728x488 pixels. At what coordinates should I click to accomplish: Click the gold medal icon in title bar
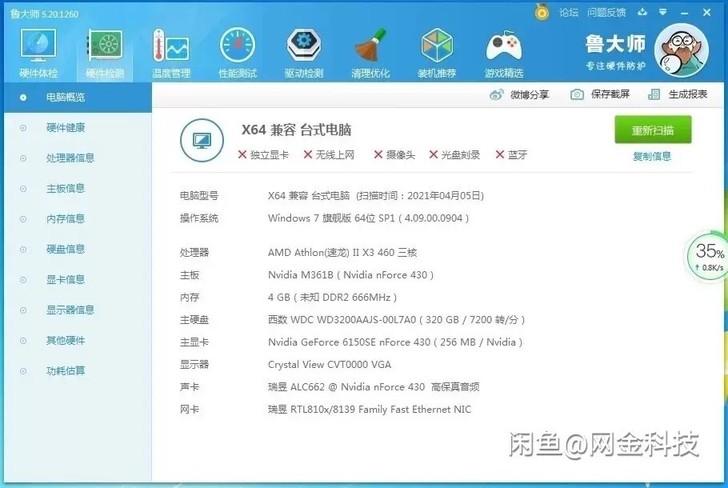541,12
